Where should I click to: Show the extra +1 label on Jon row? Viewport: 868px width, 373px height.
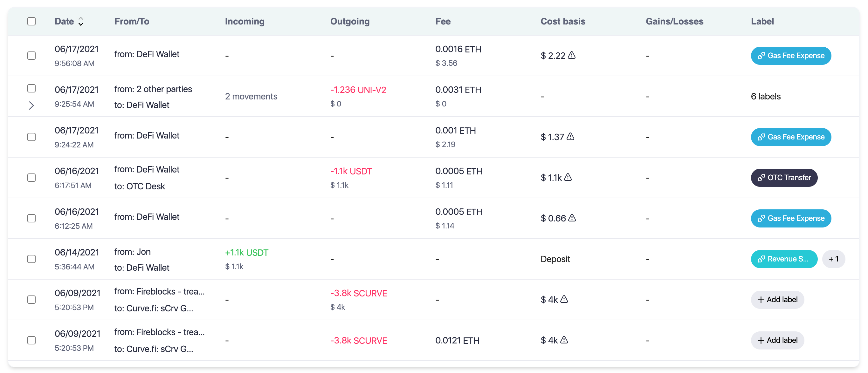pyautogui.click(x=833, y=259)
